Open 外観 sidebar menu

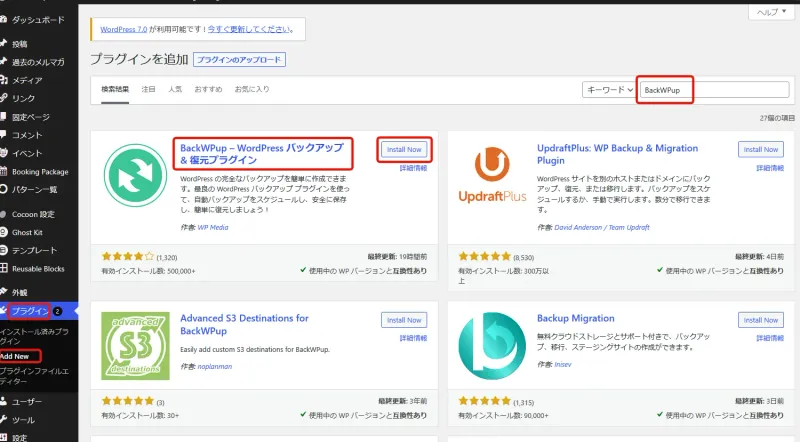19,292
